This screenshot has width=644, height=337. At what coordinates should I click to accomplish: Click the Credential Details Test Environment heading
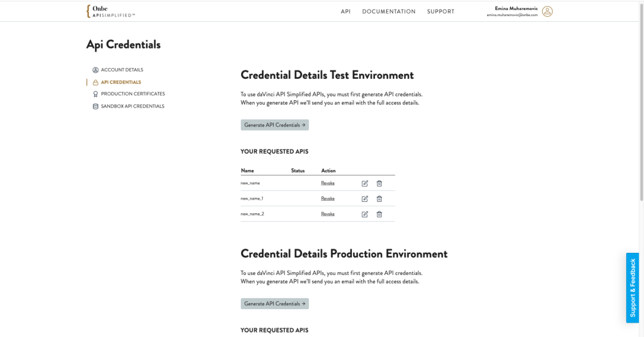click(327, 75)
